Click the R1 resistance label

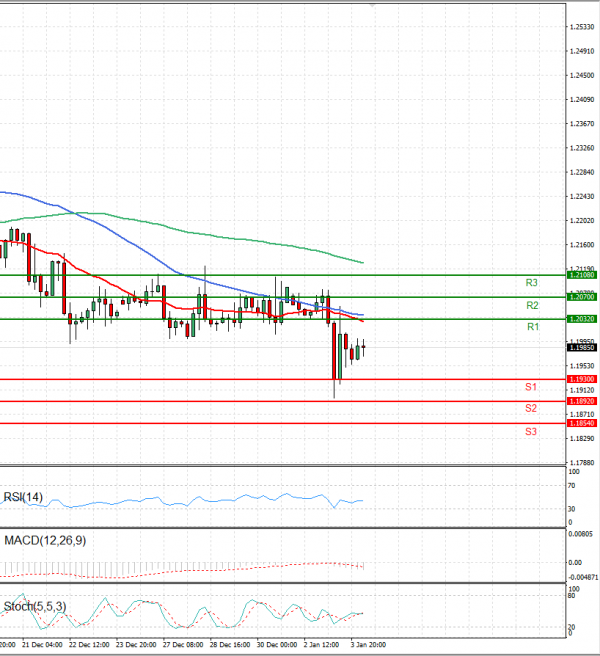click(533, 327)
